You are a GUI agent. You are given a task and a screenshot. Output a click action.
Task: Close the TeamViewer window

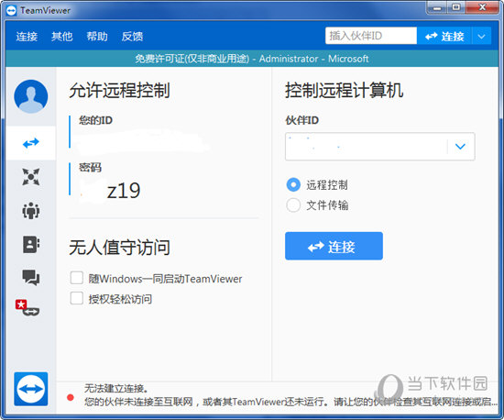(482, 7)
